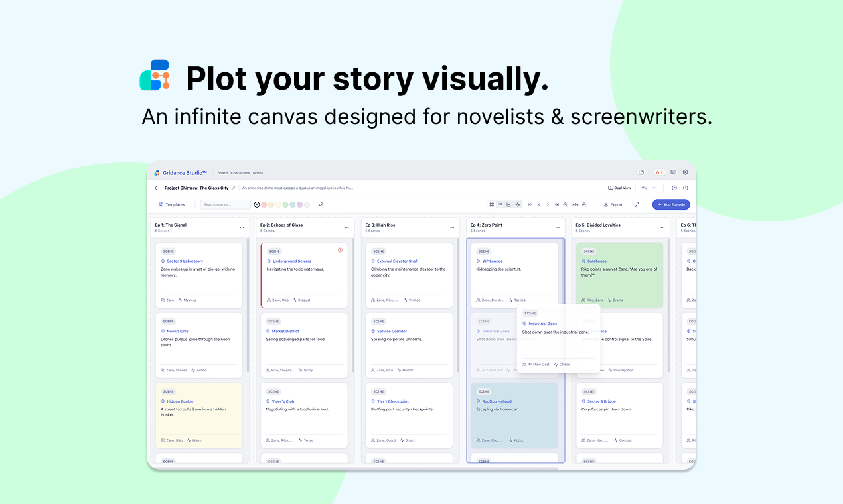The height and width of the screenshot is (504, 843).
Task: Click the Export button
Action: pyautogui.click(x=613, y=204)
